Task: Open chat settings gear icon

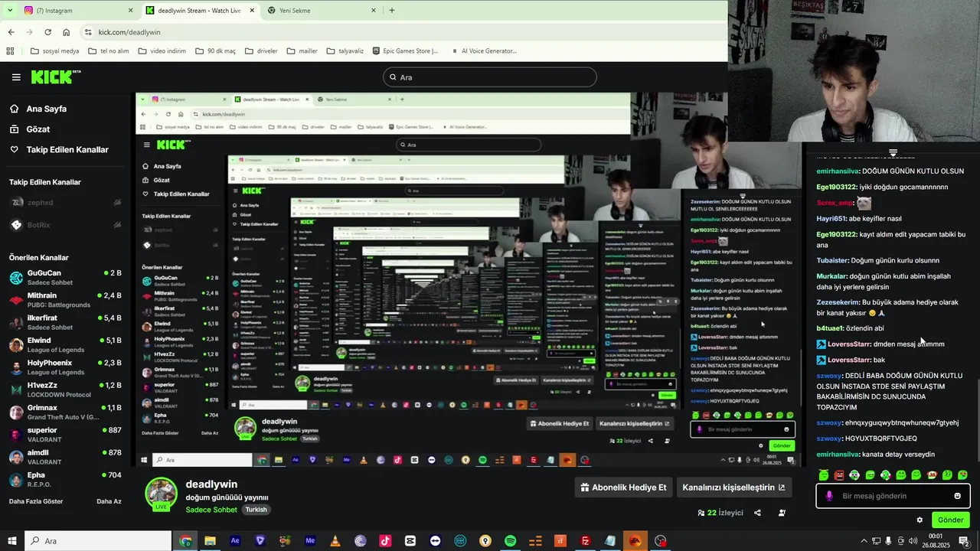Action: (x=920, y=520)
